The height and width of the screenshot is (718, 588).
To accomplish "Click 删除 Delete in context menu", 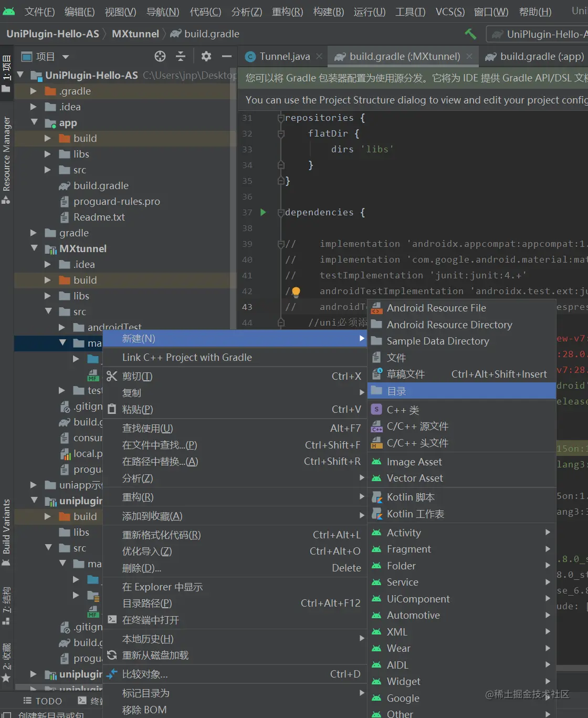I will 235,568.
